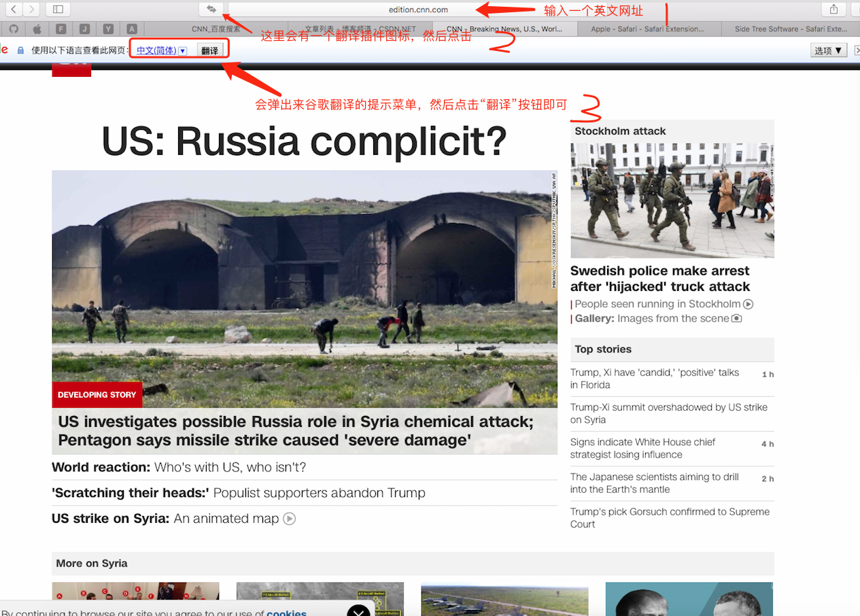Screen dimensions: 860x616
Task: Open 'Scratching their heads' populist supporters story
Action: (x=239, y=493)
